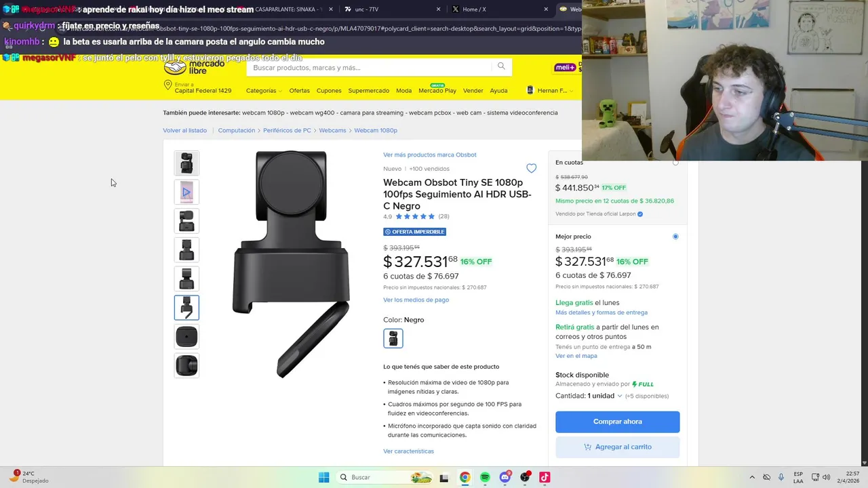The width and height of the screenshot is (868, 488).
Task: Click the Comprar ahora button
Action: [x=617, y=422]
